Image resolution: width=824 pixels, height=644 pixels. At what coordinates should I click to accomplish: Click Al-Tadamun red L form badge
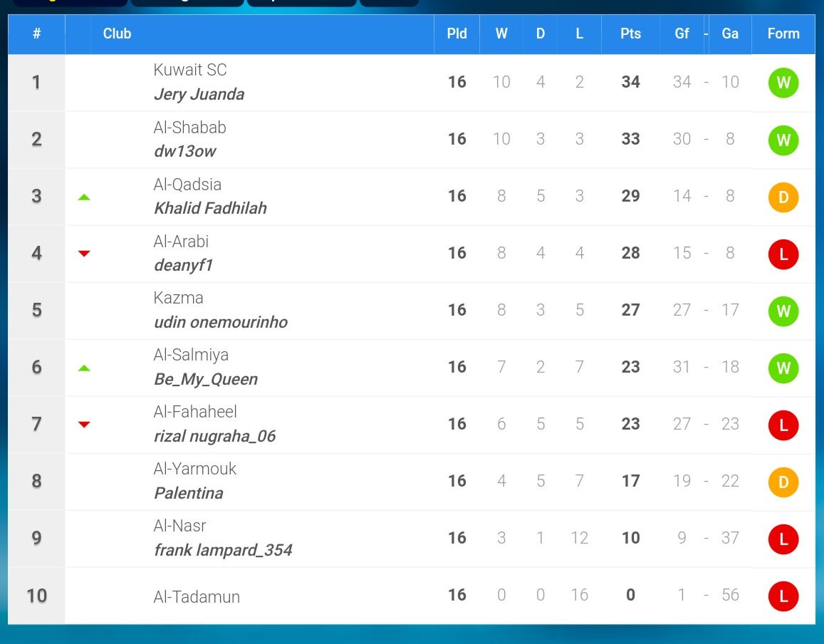pos(783,596)
